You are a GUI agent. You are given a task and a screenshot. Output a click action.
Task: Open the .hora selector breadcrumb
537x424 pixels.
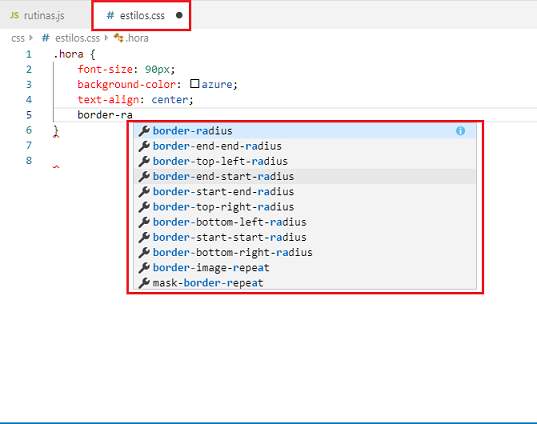pos(137,38)
